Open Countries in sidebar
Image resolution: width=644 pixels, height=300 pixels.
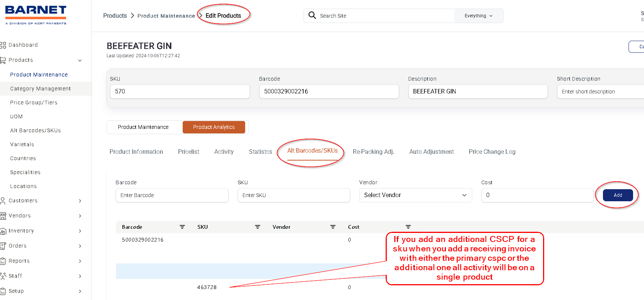tap(23, 158)
